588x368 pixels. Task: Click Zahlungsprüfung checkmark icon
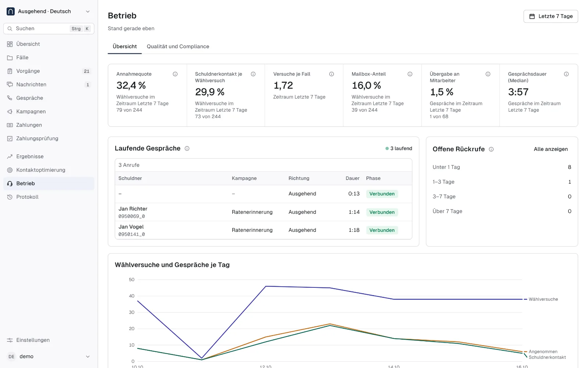tap(10, 139)
